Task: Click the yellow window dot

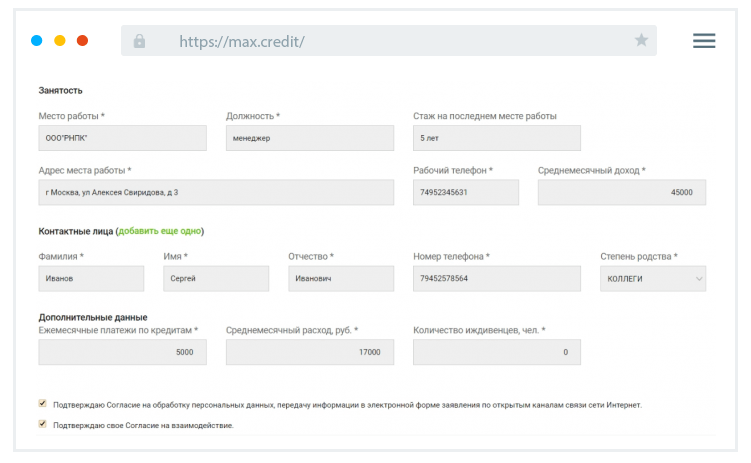Action: [60, 41]
